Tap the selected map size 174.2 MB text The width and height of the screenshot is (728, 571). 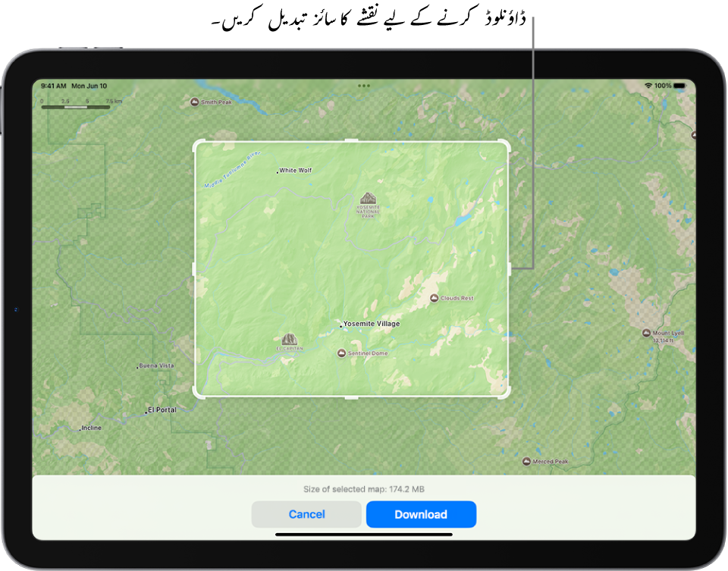click(x=364, y=489)
